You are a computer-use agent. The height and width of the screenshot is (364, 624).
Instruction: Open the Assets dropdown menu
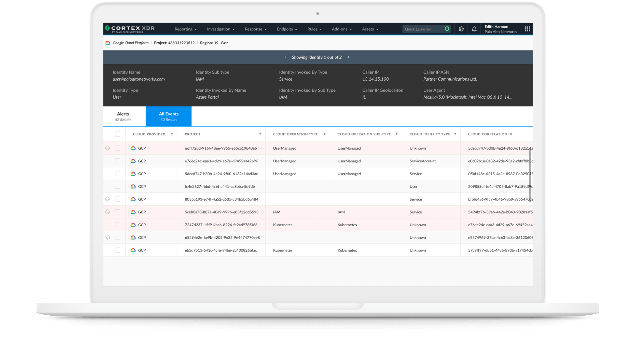[x=369, y=29]
